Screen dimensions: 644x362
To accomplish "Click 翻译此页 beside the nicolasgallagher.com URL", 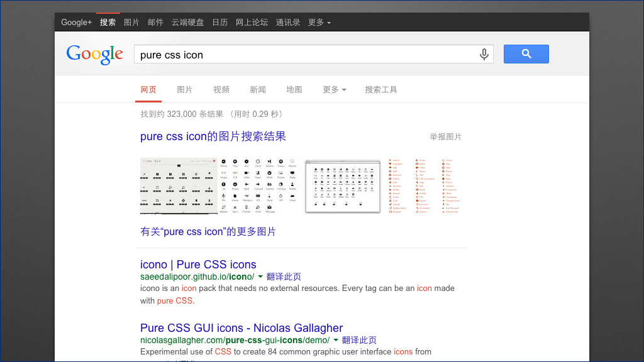I will coord(359,340).
